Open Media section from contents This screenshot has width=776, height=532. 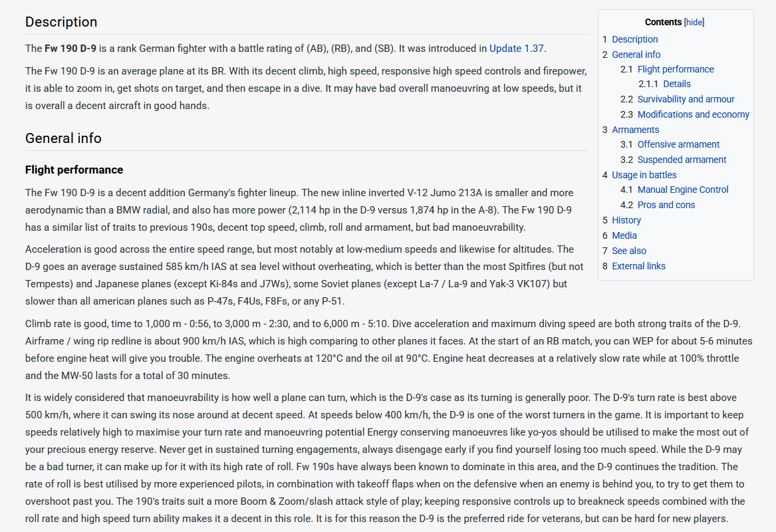click(624, 235)
